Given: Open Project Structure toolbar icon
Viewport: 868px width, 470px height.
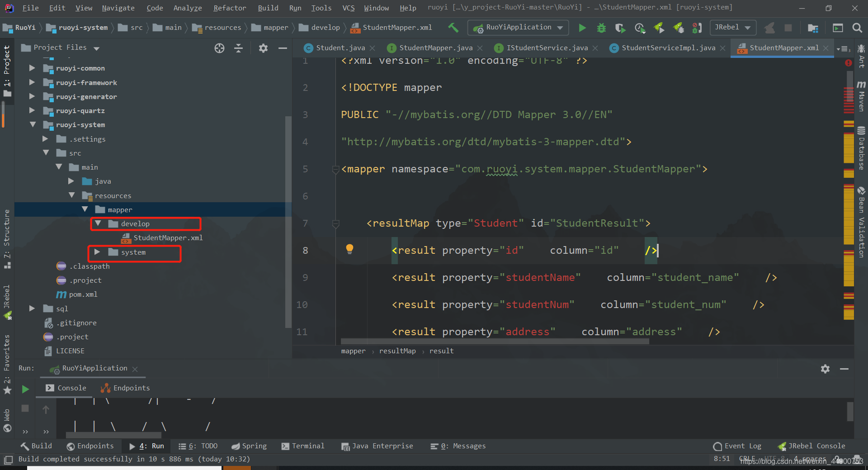Looking at the screenshot, I should [813, 28].
